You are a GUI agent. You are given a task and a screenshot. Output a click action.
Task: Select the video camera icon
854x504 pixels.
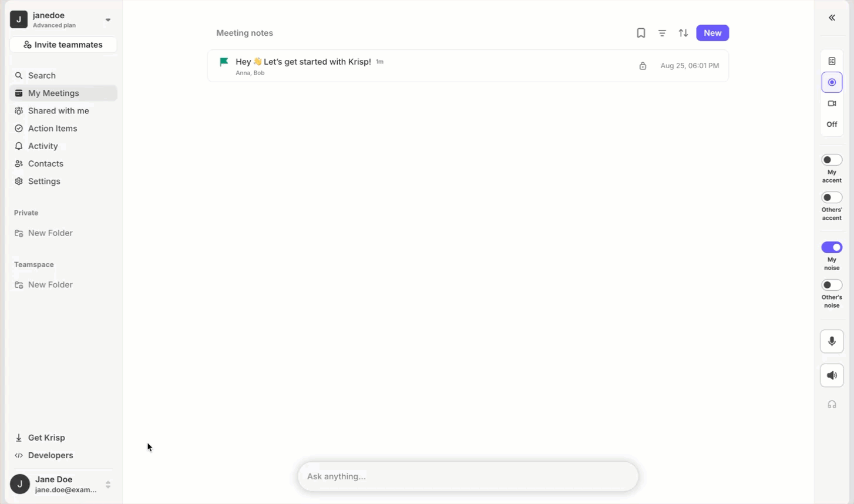pos(832,103)
